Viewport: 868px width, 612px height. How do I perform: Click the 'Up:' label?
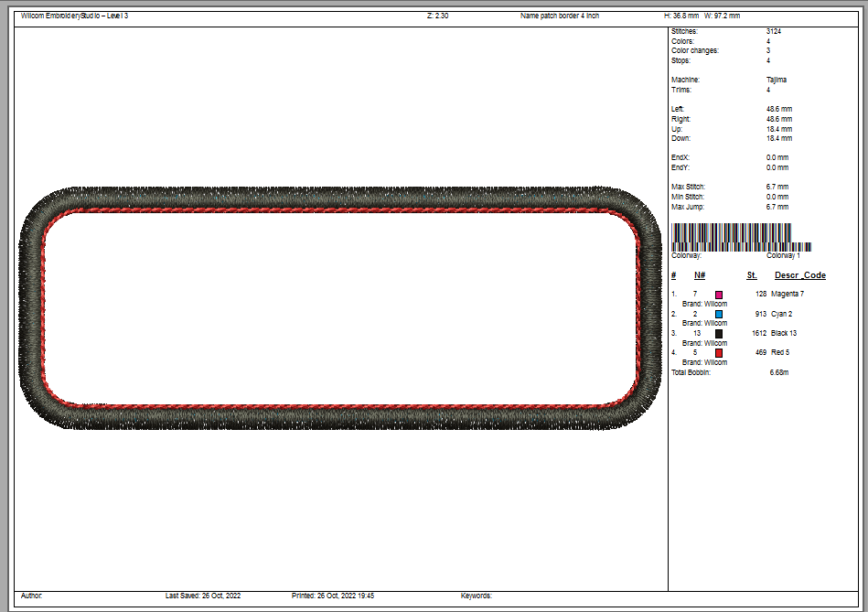pyautogui.click(x=677, y=129)
